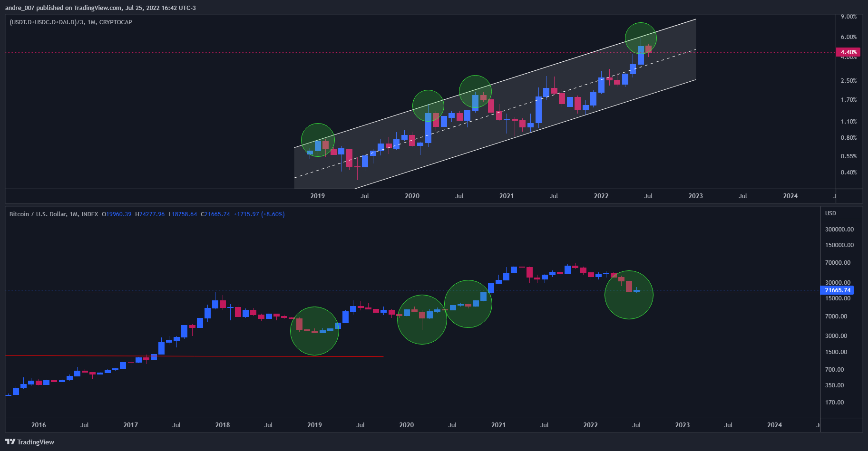Click the 2024 label on Bitcoin time axis
This screenshot has height=451, width=868.
(774, 425)
